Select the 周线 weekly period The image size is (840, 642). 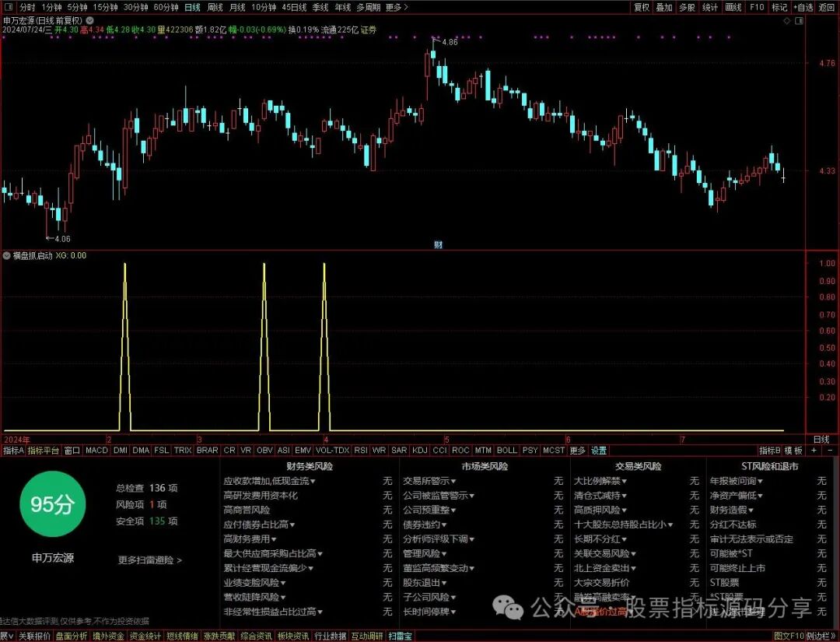215,7
